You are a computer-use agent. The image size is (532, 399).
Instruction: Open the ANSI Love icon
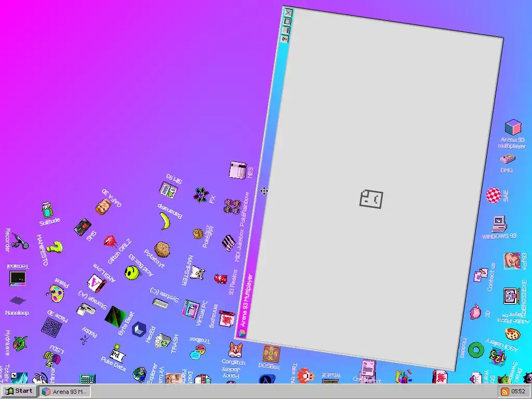coord(97,283)
